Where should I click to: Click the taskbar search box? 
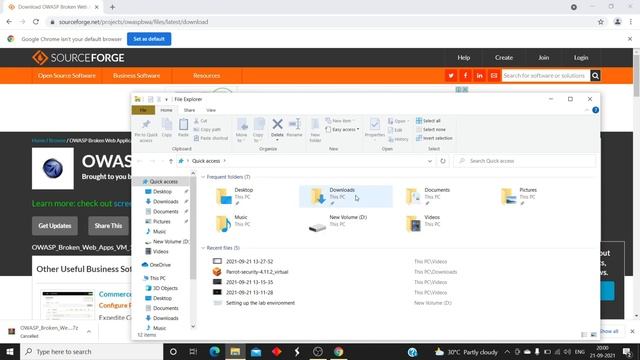[x=91, y=351]
